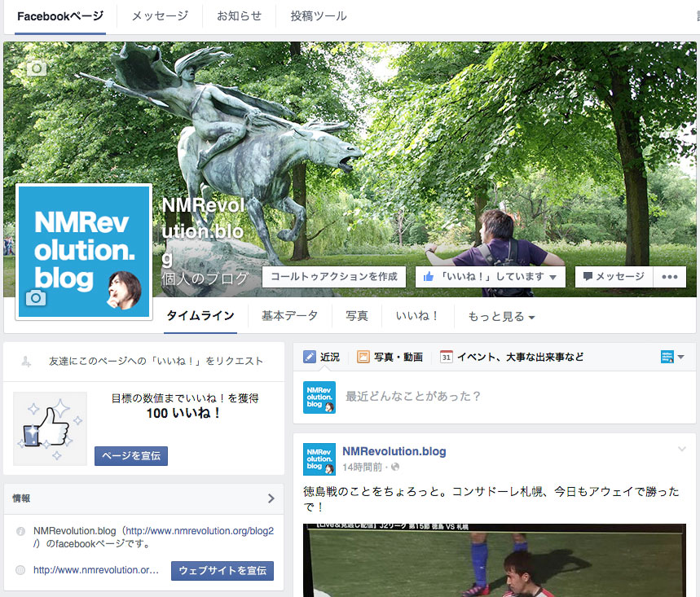The width and height of the screenshot is (700, 597).
Task: Click the cover photo camera icon
Action: (37, 68)
